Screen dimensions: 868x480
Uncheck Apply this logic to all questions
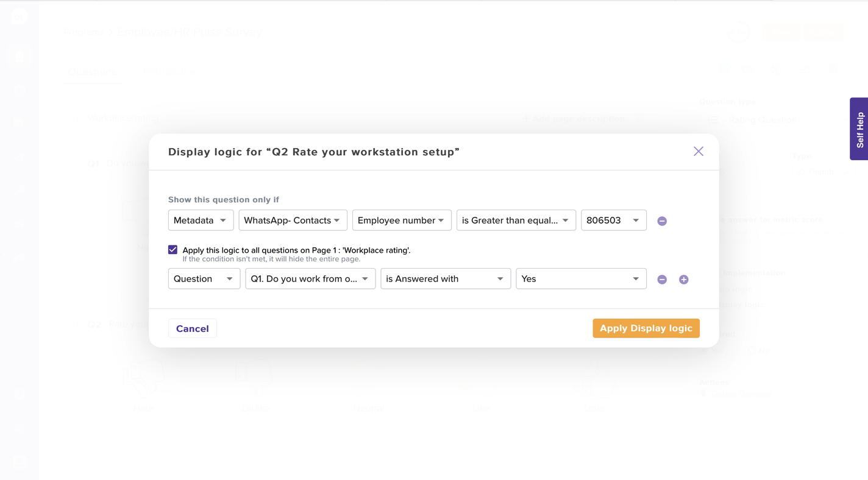click(x=173, y=250)
